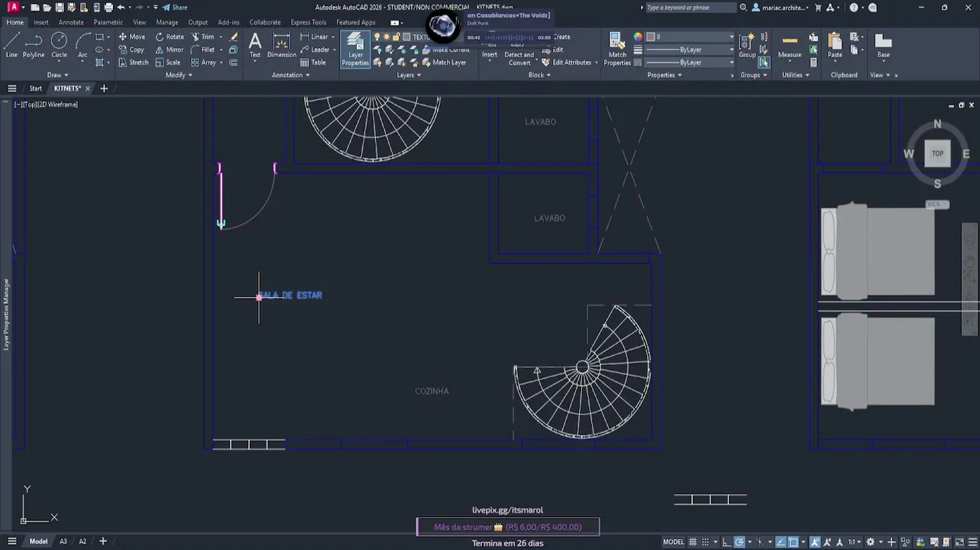Click the Plot printer icon
This screenshot has height=550, width=980.
[108, 8]
